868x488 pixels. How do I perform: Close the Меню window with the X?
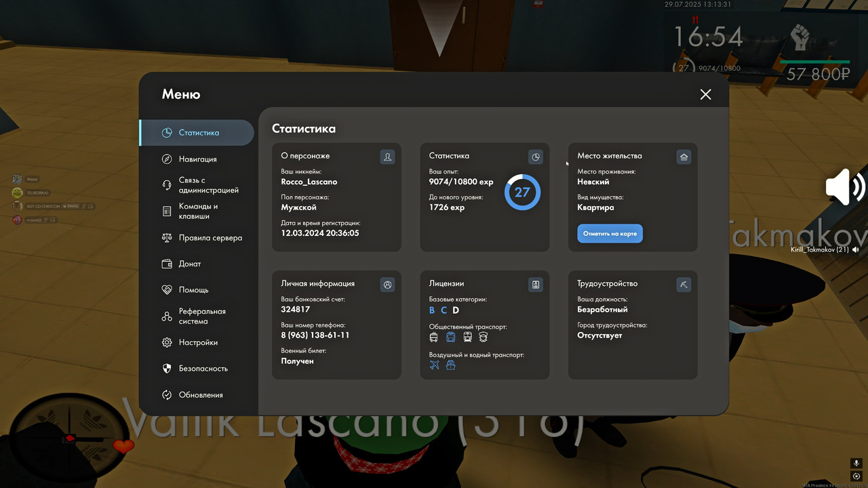tap(706, 94)
